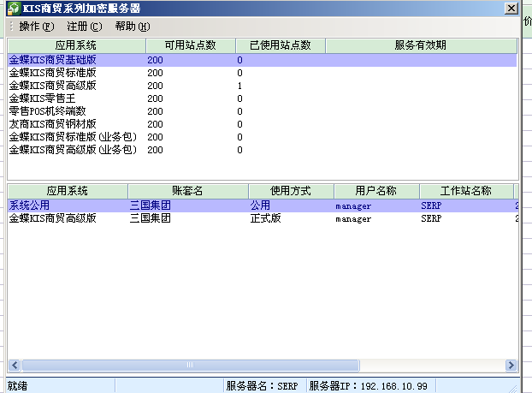Open the 帮助(H) menu
This screenshot has width=532, height=393.
pos(133,27)
